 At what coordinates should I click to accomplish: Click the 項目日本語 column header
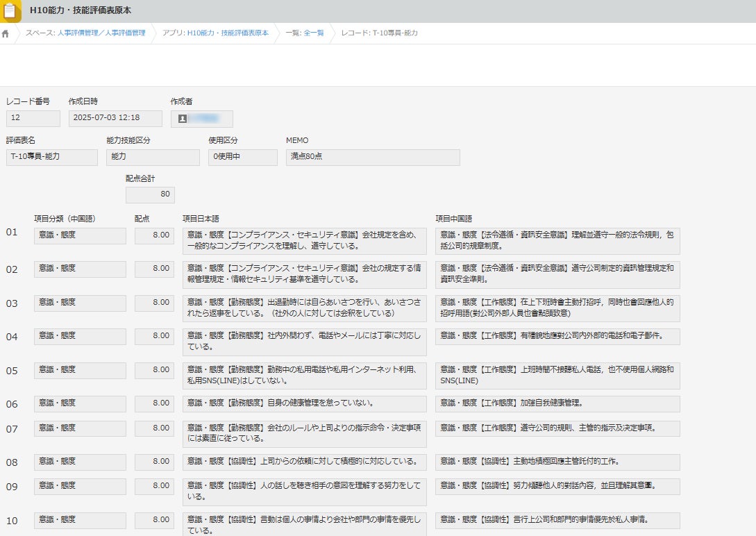click(x=201, y=219)
